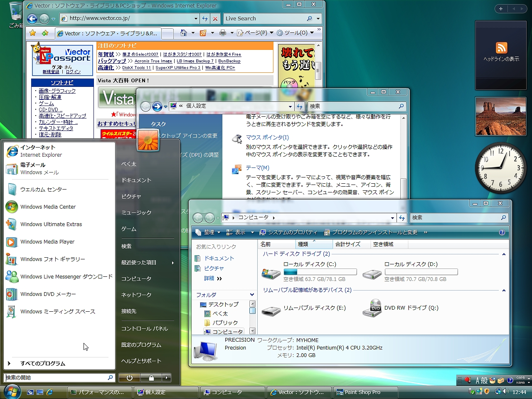Image resolution: width=532 pixels, height=399 pixels.
Task: Open the Live Search options dropdown arrow
Action: (318, 18)
